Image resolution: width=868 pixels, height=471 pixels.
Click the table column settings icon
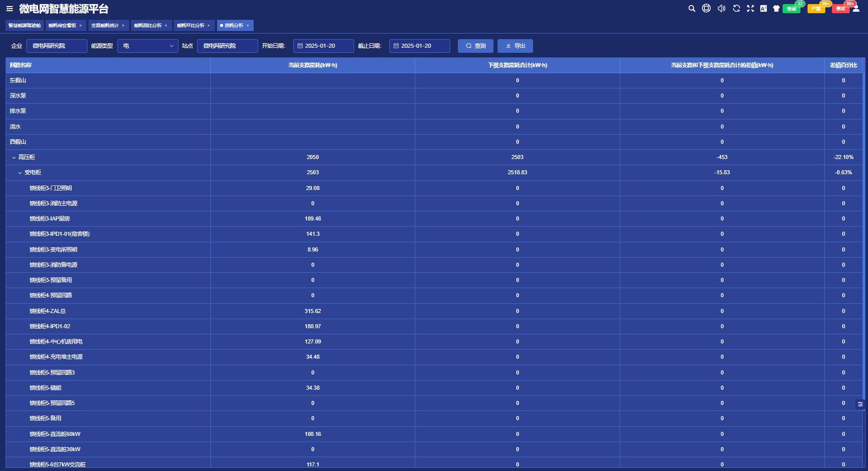(860, 404)
